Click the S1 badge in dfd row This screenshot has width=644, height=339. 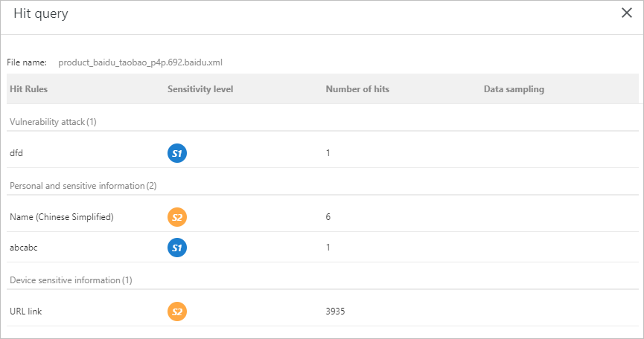click(x=177, y=153)
